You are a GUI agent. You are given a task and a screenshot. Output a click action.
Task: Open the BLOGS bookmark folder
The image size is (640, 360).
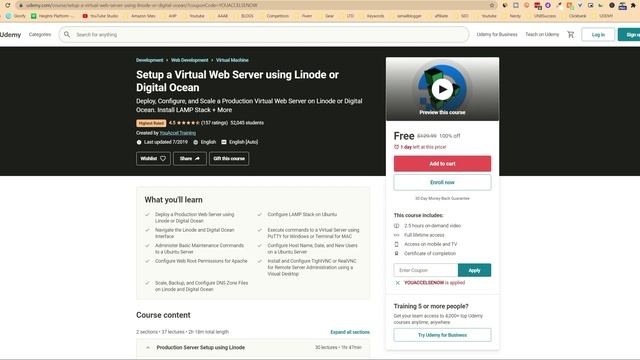coord(243,16)
